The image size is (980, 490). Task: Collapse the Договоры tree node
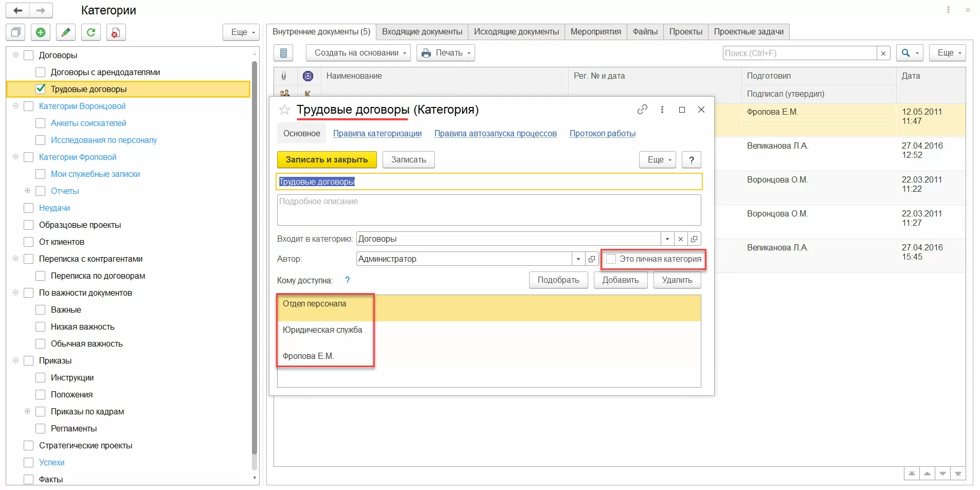15,55
